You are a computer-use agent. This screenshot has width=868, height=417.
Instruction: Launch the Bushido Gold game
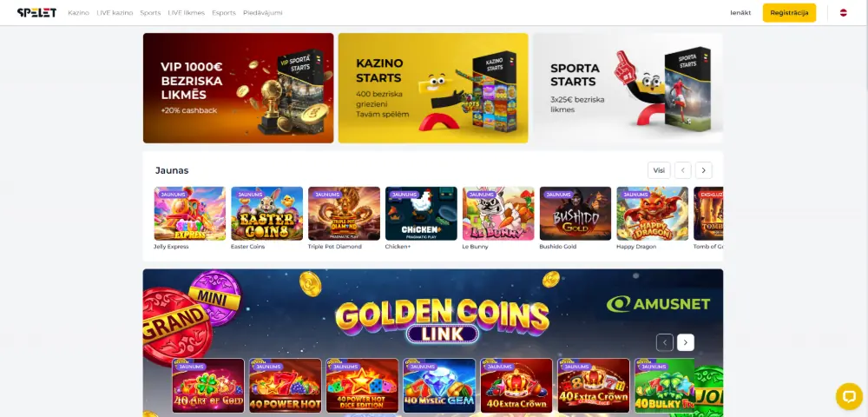pyautogui.click(x=575, y=213)
